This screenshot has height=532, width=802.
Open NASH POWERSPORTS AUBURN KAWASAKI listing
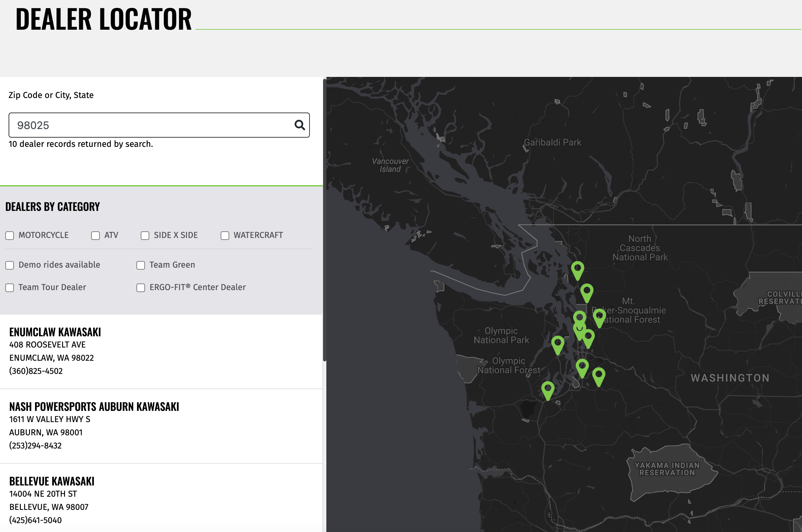94,407
